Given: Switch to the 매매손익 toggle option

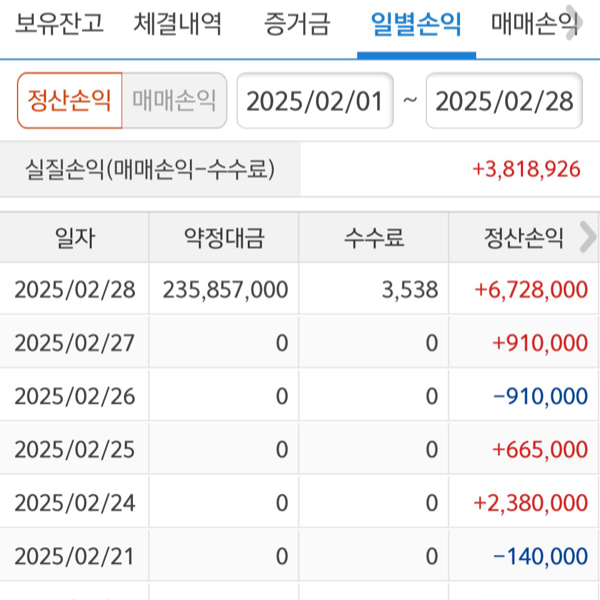Looking at the screenshot, I should tap(174, 100).
